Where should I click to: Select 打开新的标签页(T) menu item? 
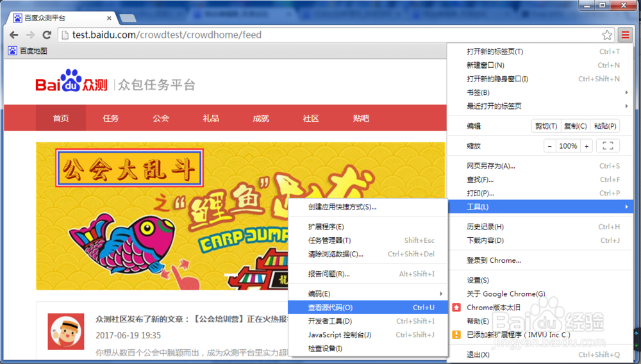(x=540, y=51)
